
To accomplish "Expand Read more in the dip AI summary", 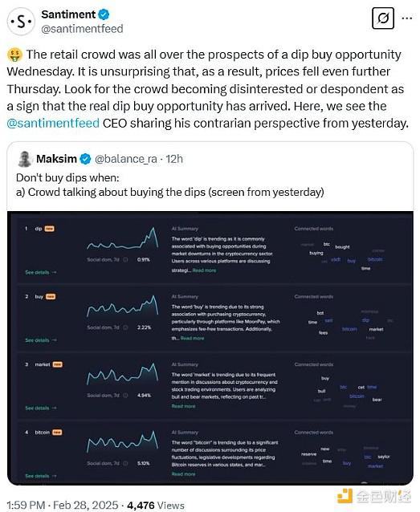I will point(204,270).
